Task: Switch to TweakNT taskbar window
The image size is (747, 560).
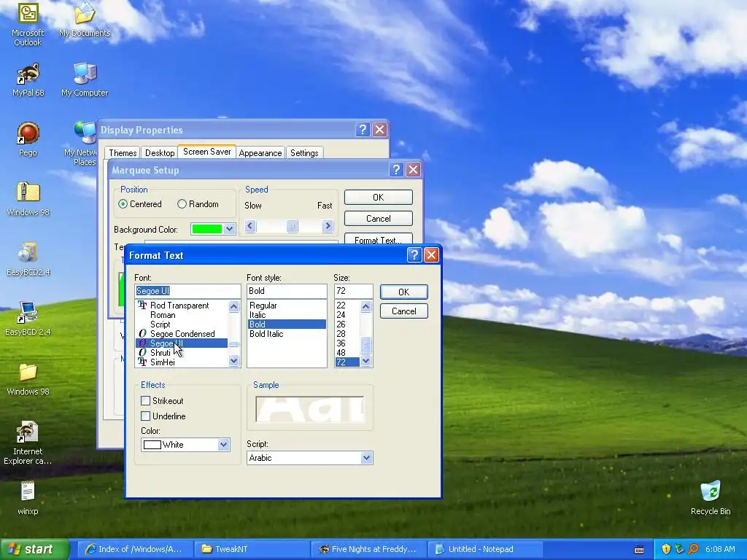Action: point(252,549)
